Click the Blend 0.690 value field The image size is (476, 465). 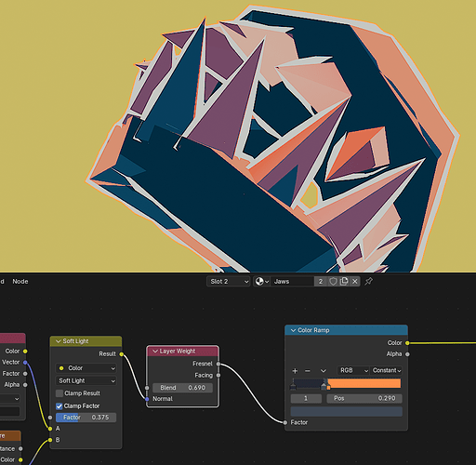coord(182,388)
